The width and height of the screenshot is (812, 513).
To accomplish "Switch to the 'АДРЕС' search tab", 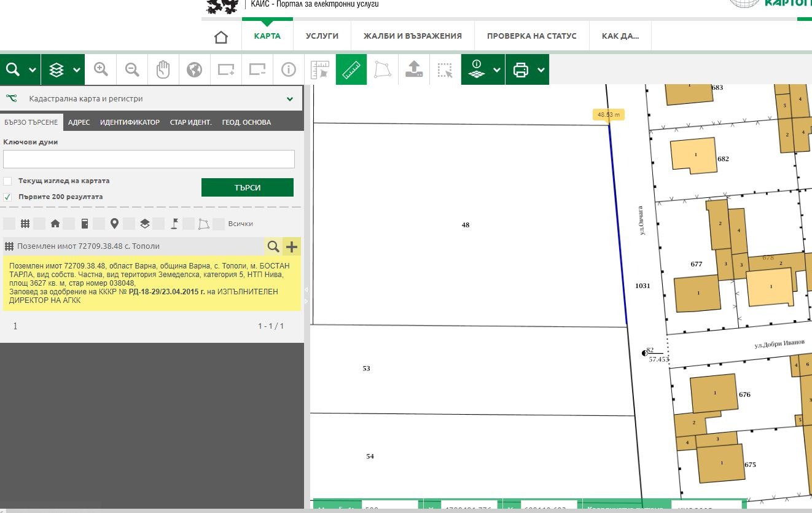I will 79,122.
